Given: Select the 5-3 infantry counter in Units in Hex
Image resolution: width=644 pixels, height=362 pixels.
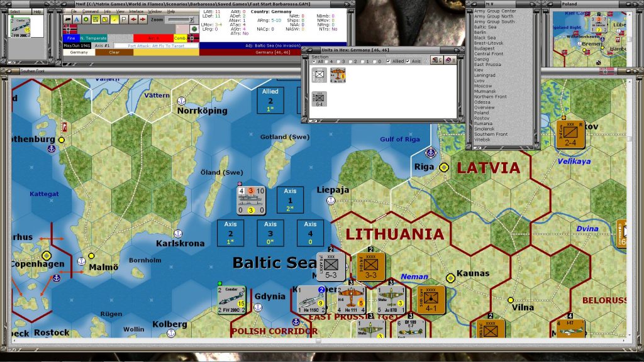Looking at the screenshot, I should (319, 75).
